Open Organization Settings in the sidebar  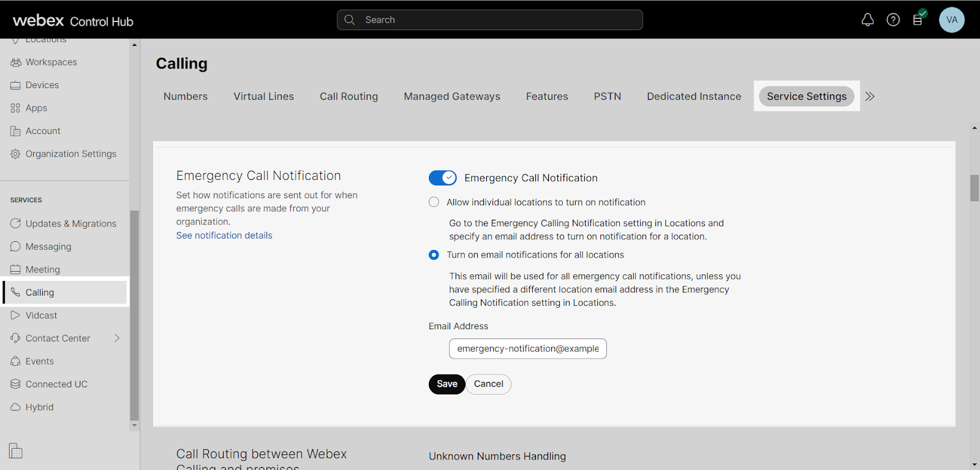pyautogui.click(x=71, y=154)
